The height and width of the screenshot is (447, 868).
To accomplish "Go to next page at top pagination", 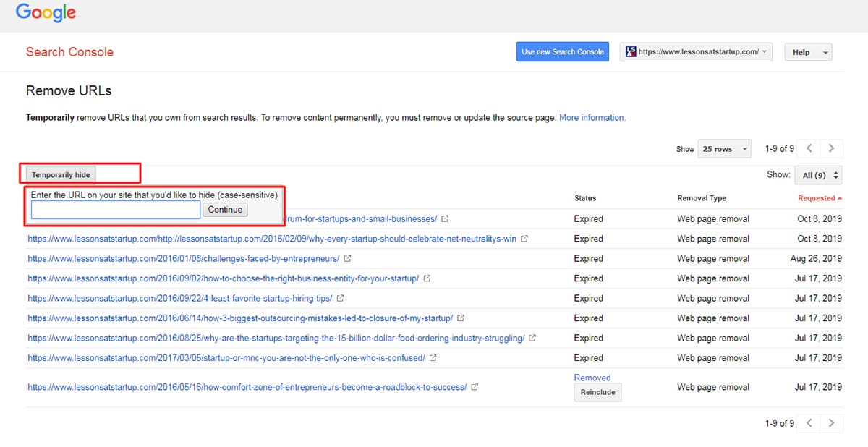I will 832,148.
